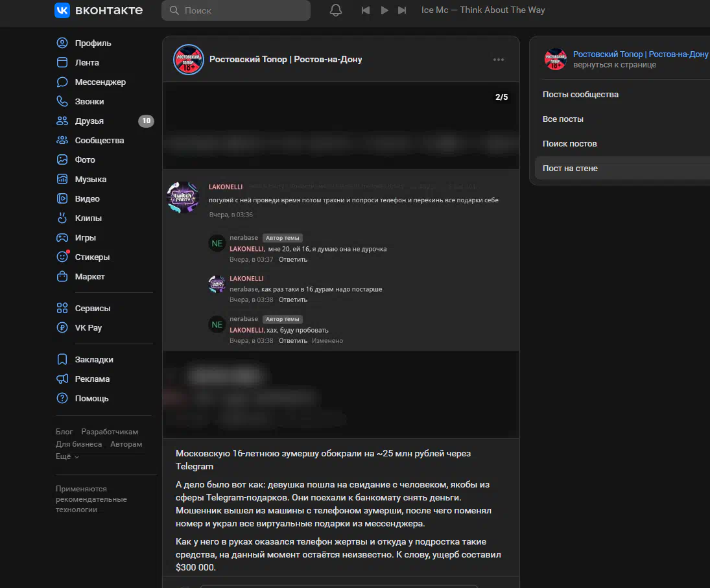The image size is (710, 588).
Task: Click community avatar in post header
Action: (x=189, y=59)
